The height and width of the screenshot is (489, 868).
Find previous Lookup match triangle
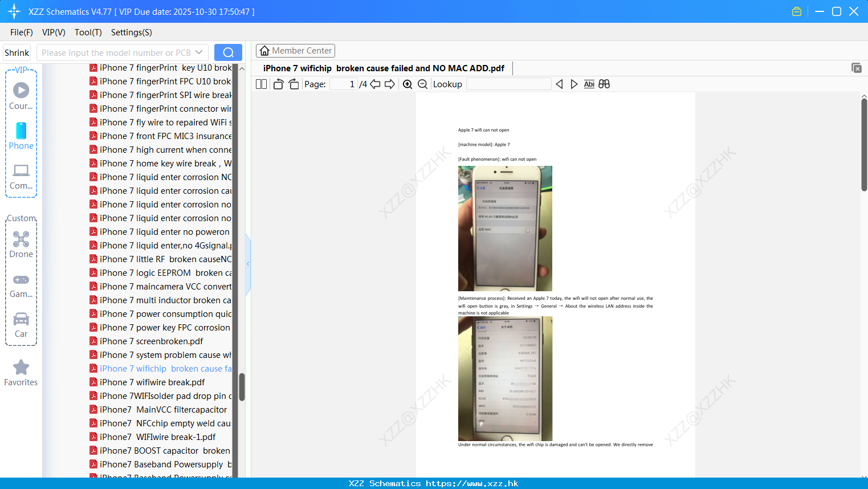point(559,84)
